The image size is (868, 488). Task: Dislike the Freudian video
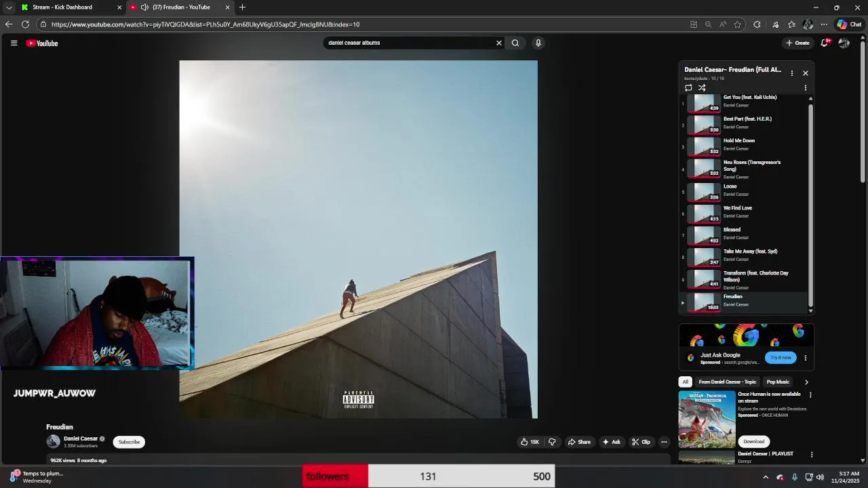[x=552, y=442]
